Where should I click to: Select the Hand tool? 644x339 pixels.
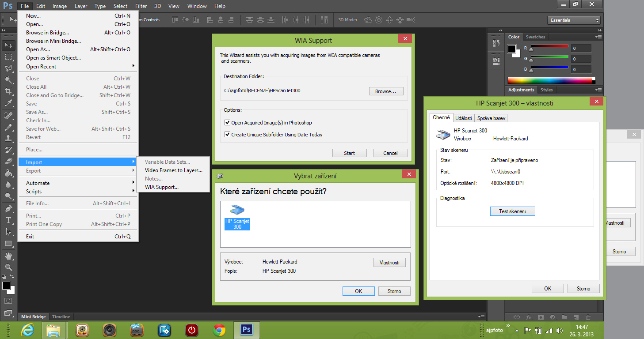[x=8, y=256]
